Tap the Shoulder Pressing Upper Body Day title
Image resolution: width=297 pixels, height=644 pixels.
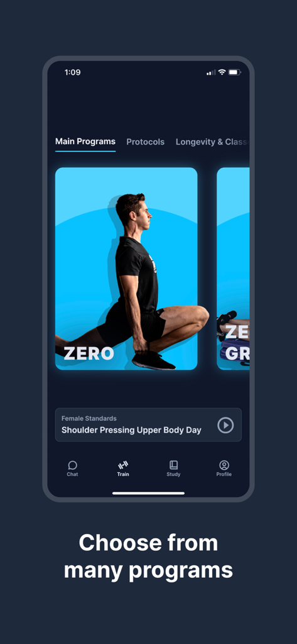click(131, 430)
